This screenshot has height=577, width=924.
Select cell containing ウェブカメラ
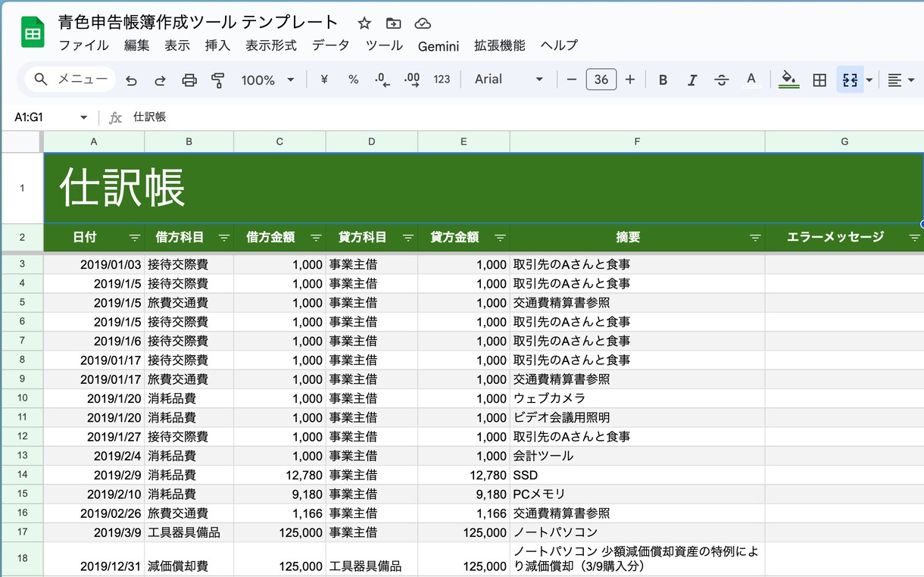point(637,398)
